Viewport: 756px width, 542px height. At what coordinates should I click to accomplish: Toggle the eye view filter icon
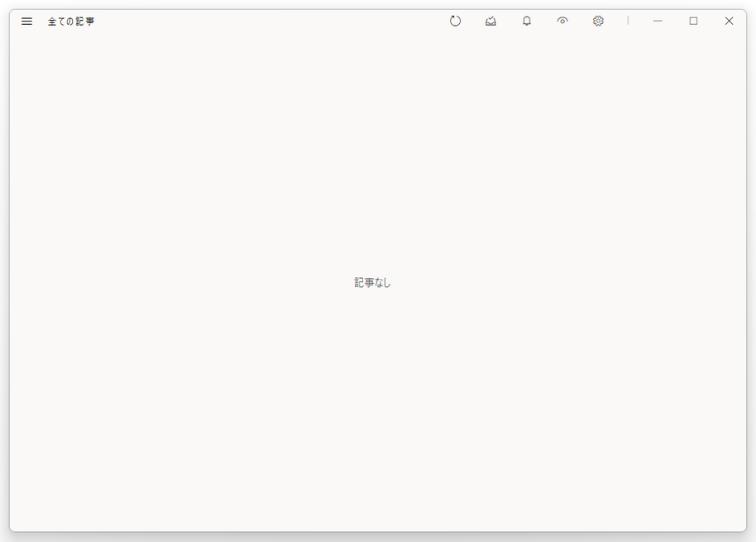point(562,21)
